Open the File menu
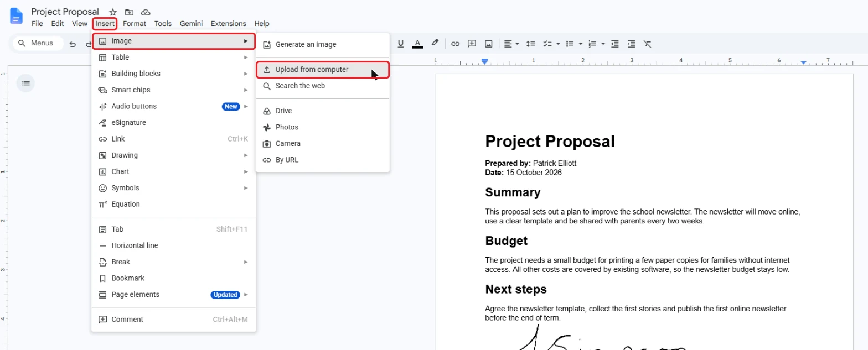This screenshot has height=350, width=868. [37, 24]
